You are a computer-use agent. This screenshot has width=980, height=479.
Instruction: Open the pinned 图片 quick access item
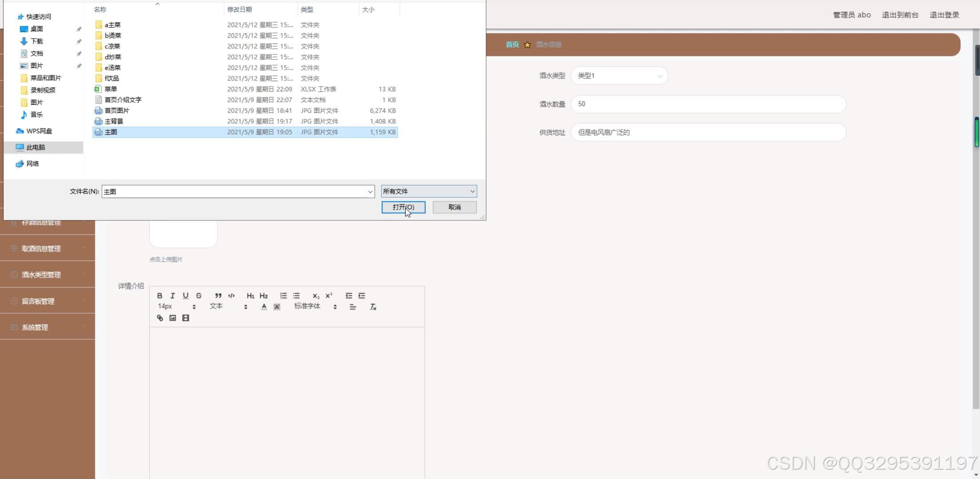click(36, 66)
